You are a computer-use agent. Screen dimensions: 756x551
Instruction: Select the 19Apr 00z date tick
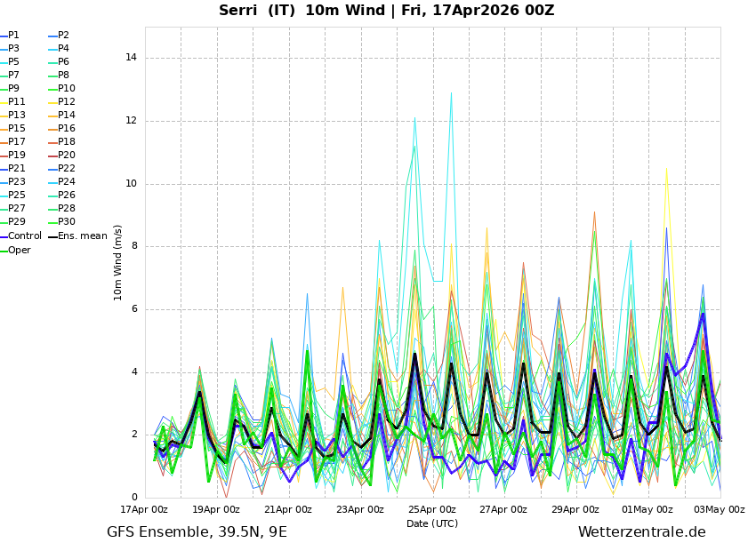(x=216, y=510)
